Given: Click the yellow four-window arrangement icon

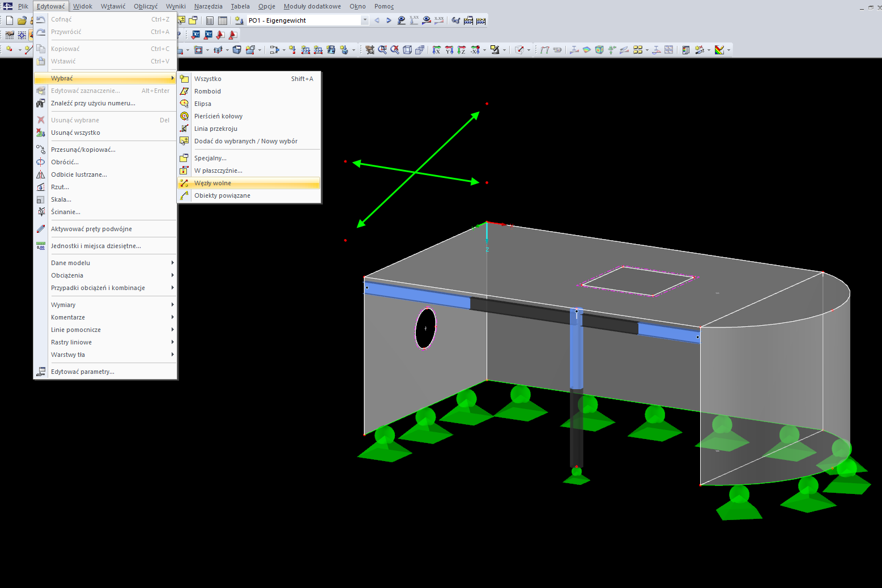Looking at the screenshot, I should [638, 50].
